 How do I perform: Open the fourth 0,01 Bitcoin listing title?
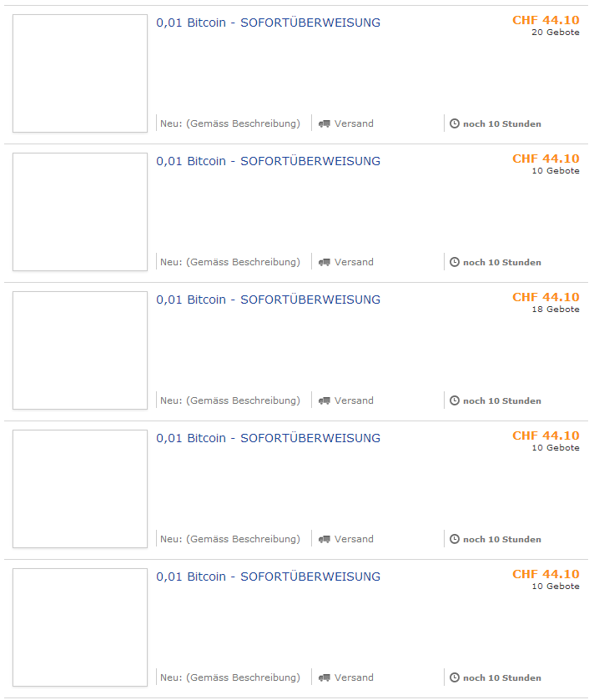[268, 438]
